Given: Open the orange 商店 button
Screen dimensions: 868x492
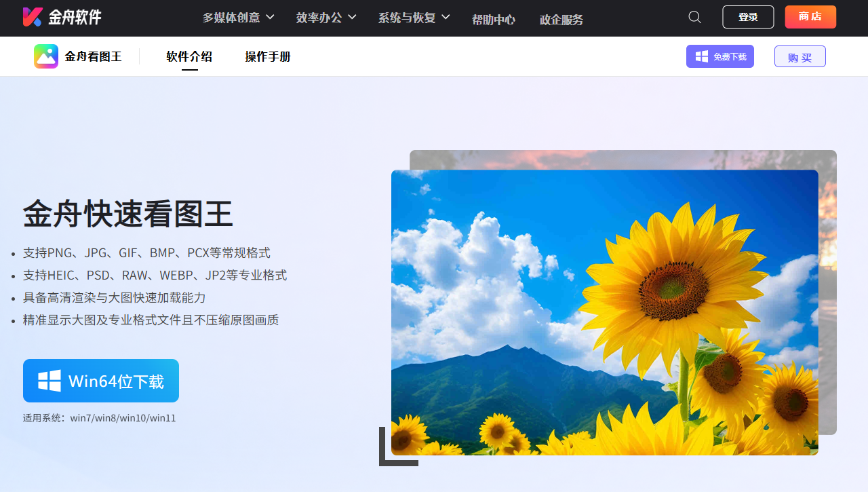Looking at the screenshot, I should coord(810,17).
